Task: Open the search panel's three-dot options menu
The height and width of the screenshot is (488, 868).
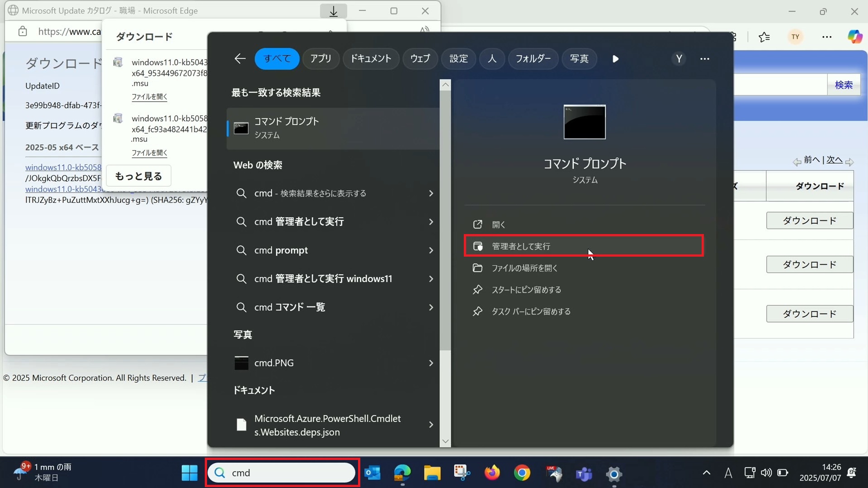Action: (704, 59)
